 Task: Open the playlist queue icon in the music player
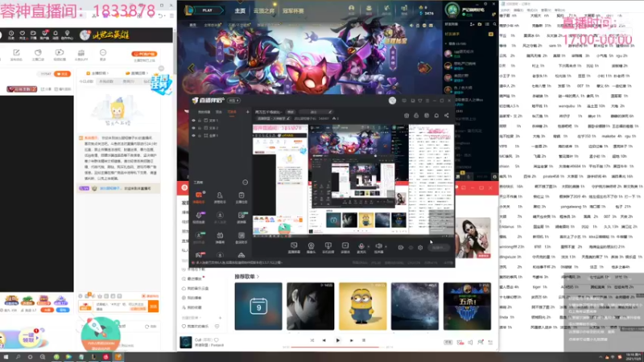point(490,342)
